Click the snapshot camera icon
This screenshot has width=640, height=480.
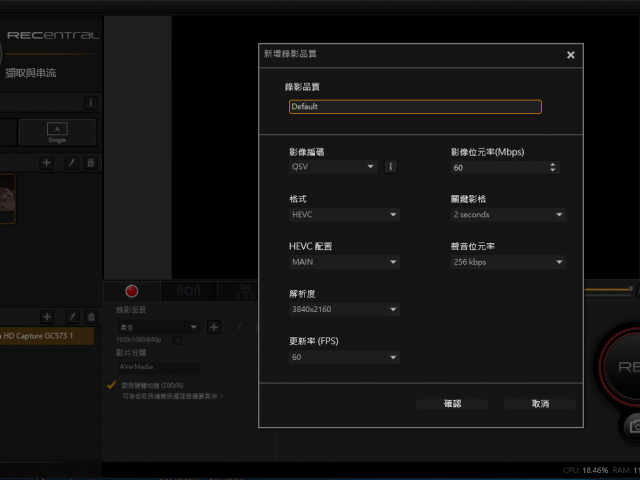pos(632,427)
